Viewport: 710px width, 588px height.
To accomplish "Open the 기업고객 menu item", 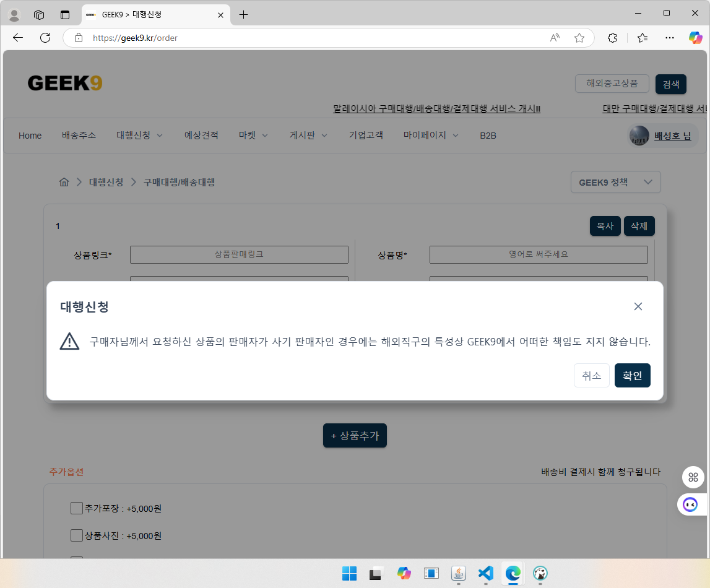I will 365,136.
